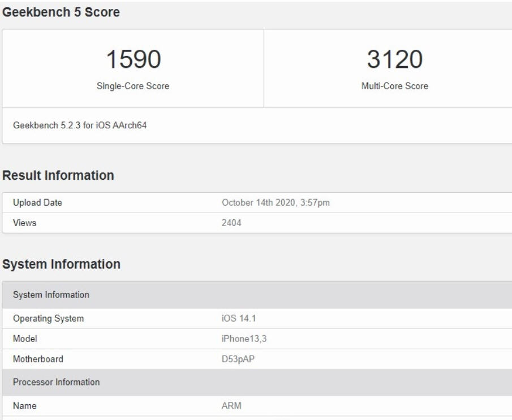This screenshot has width=512, height=420.
Task: Select the Geekbench 5 Score heading
Action: tap(61, 12)
